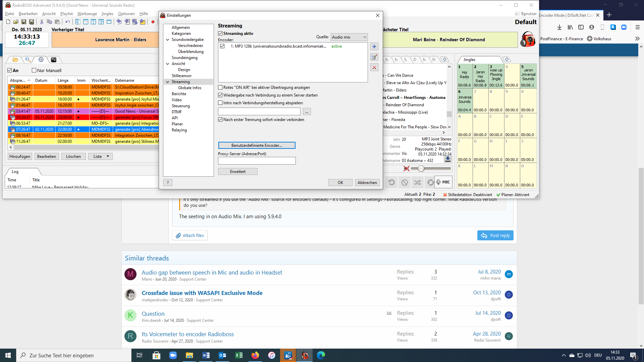
Task: Collapse the Ansicht tree node
Action: coord(167,64)
